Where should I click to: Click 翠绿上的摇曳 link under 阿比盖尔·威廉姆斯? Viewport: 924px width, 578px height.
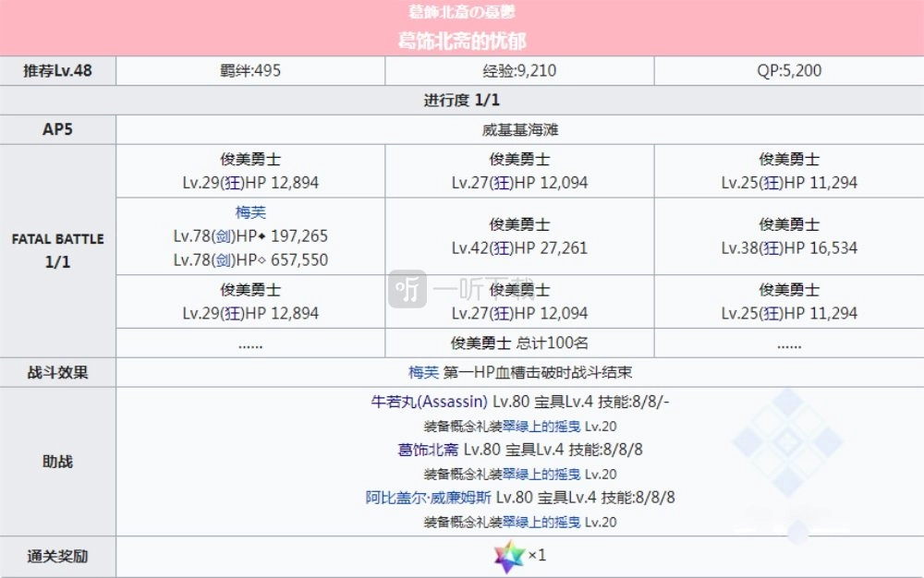tap(541, 522)
